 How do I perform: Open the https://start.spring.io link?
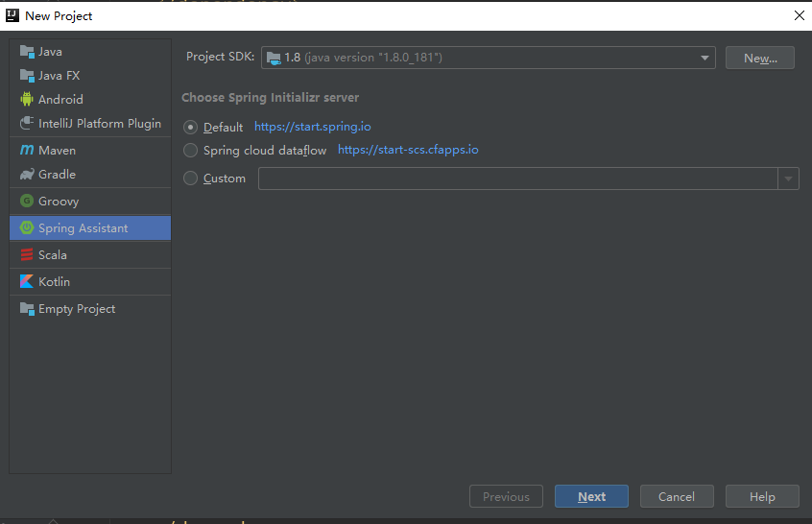click(312, 127)
